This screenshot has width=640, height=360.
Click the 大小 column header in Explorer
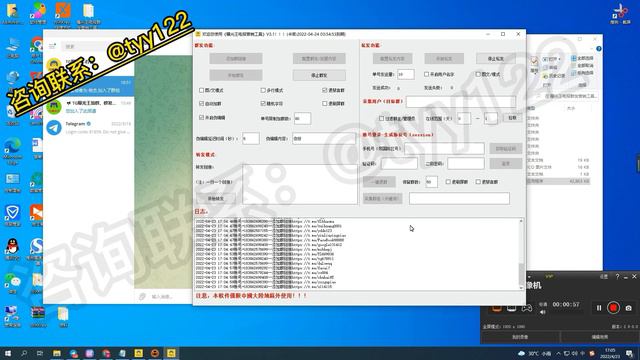(x=571, y=109)
